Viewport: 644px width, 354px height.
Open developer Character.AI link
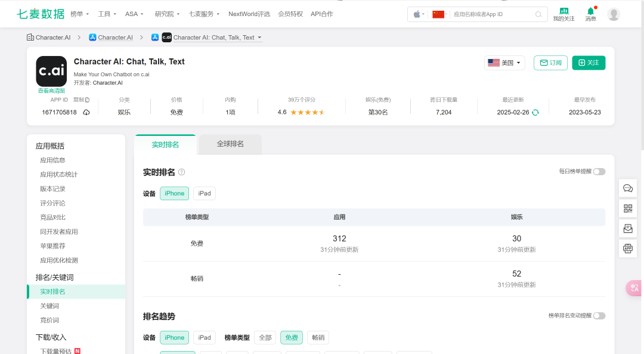click(107, 83)
